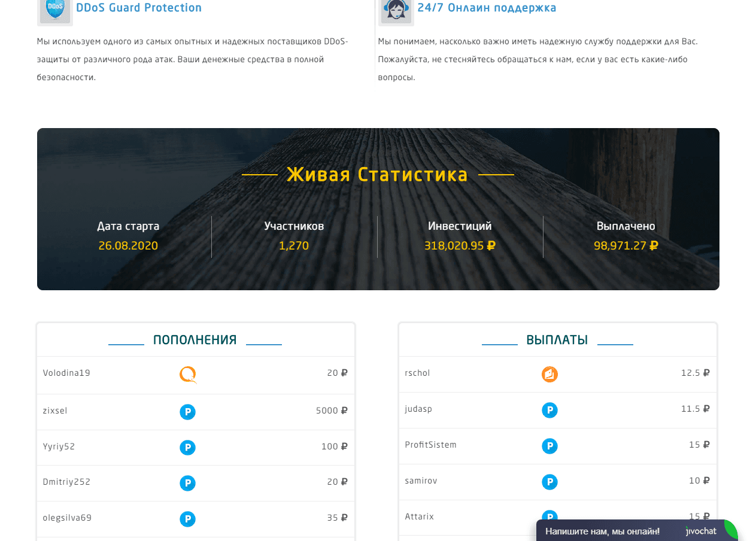Click the Payeer icon next to samirov

click(x=549, y=482)
